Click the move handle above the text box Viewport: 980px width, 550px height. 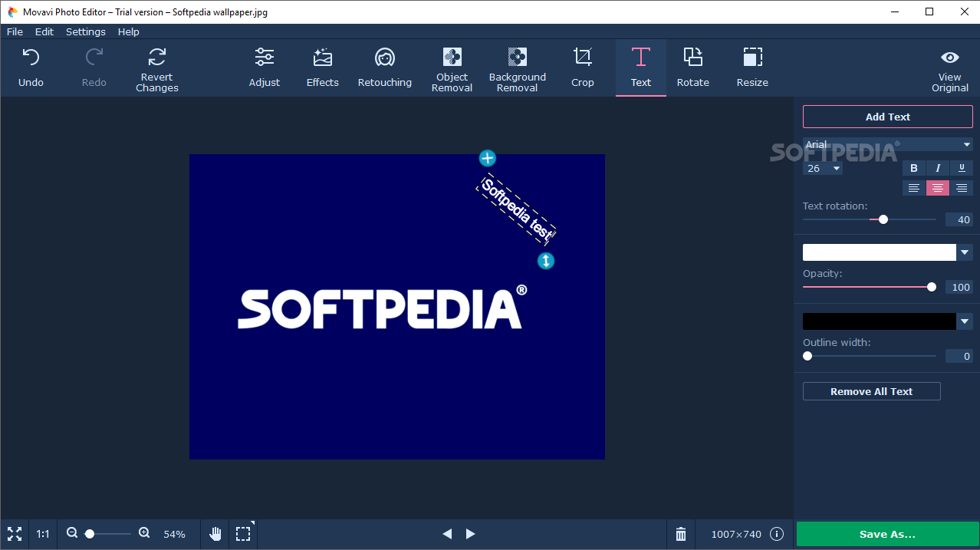(488, 158)
